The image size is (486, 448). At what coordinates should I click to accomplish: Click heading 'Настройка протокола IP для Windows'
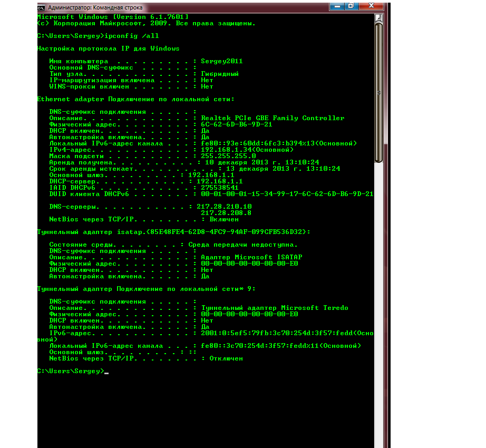point(109,48)
